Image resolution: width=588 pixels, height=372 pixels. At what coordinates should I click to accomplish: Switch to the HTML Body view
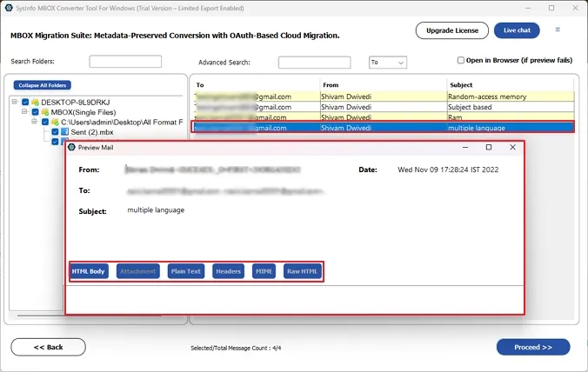click(89, 271)
